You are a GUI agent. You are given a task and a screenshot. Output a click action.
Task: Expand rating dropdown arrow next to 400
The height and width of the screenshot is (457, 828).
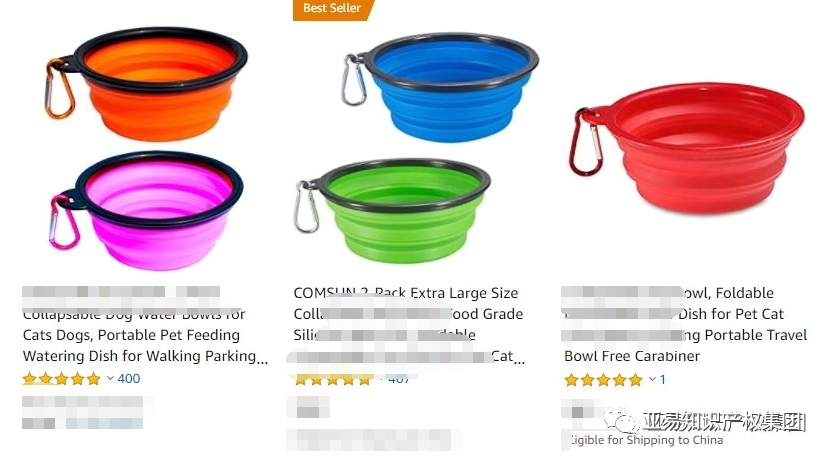point(110,378)
